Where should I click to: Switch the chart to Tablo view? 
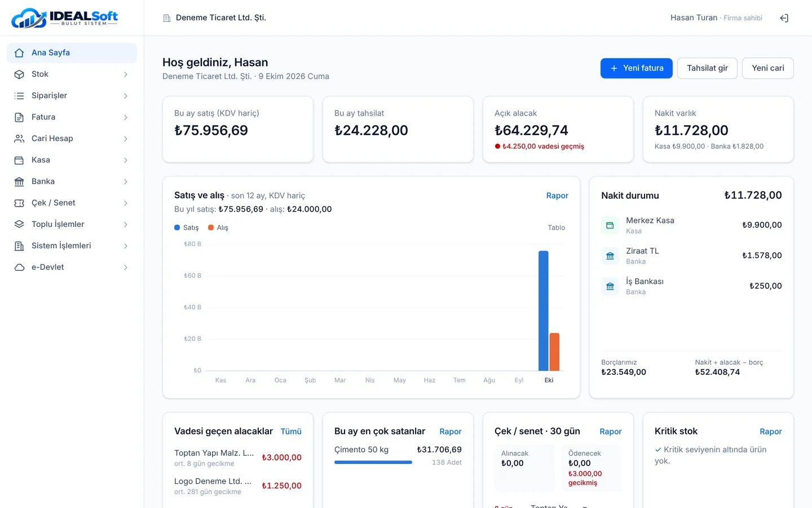coord(557,227)
